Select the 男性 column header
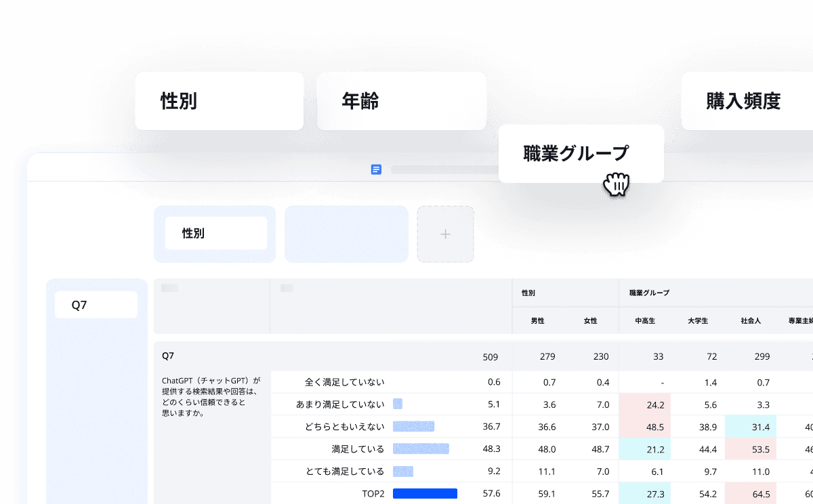813x504 pixels. [x=537, y=320]
